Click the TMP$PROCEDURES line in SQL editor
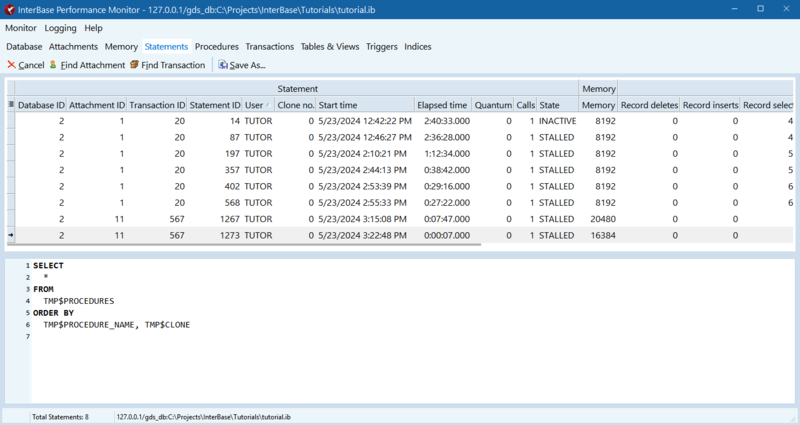The width and height of the screenshot is (800, 425). (79, 301)
